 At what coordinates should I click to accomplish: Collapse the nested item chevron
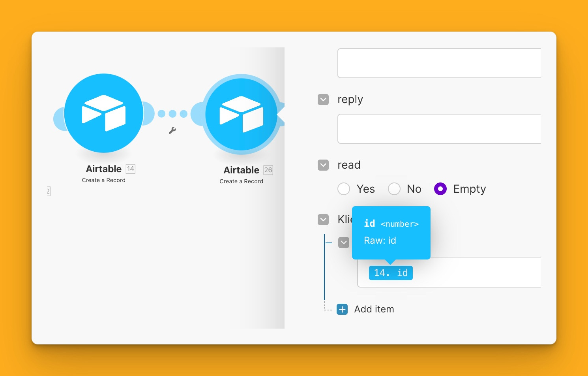point(344,243)
